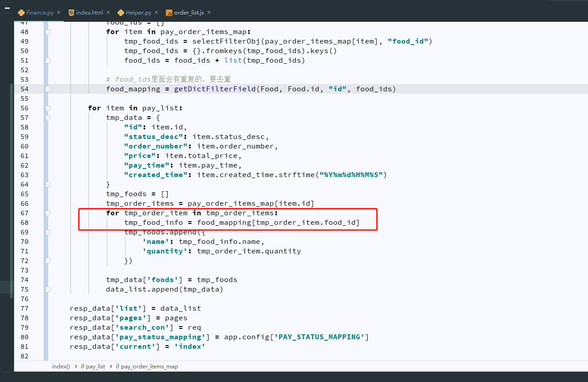Click item.total_price on line 62
Screen dimensions: 588x382
(x=202, y=155)
